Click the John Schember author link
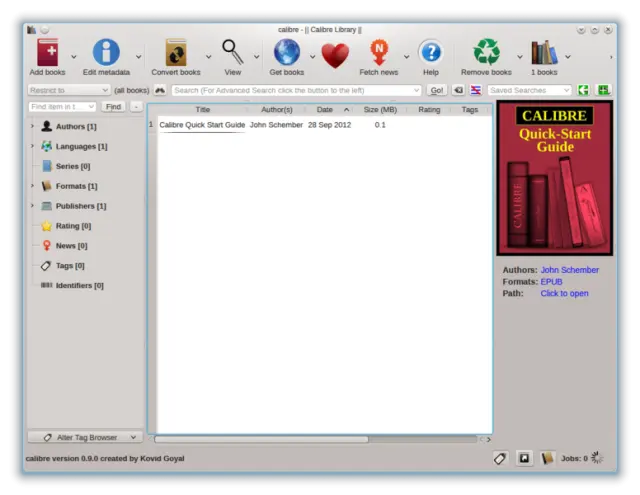This screenshot has width=640, height=495. [569, 270]
